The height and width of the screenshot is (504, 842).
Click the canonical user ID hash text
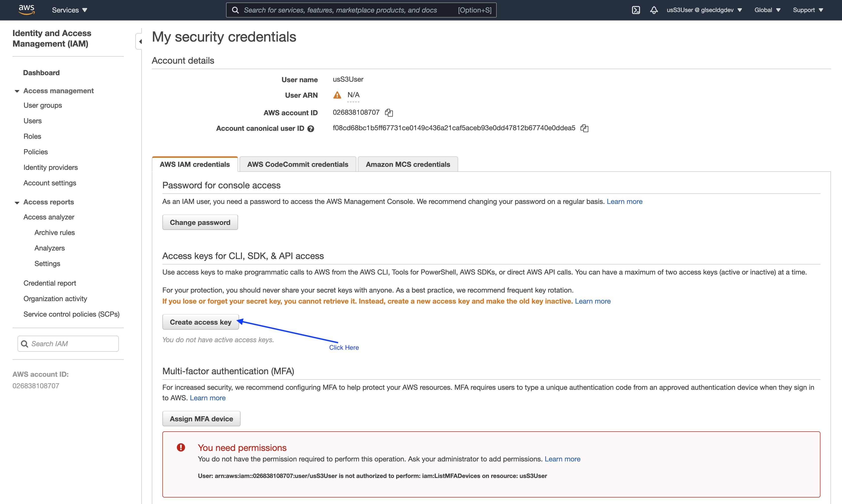[454, 128]
